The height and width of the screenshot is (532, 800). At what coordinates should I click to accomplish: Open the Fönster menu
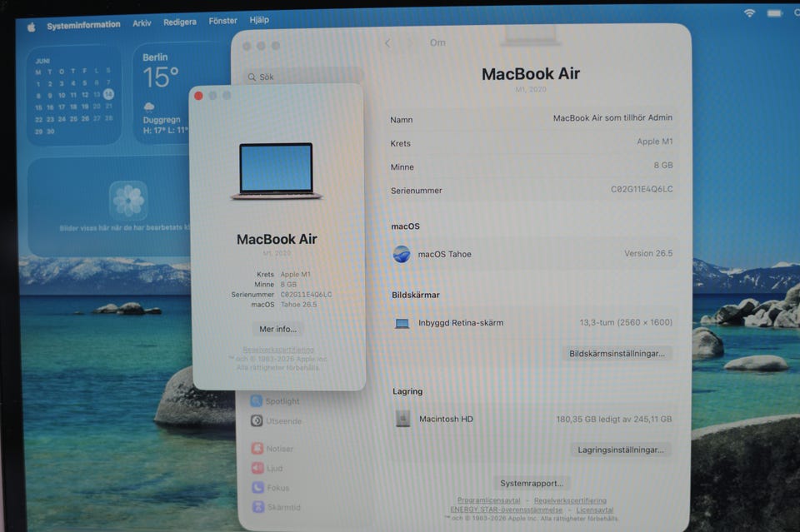pos(223,21)
